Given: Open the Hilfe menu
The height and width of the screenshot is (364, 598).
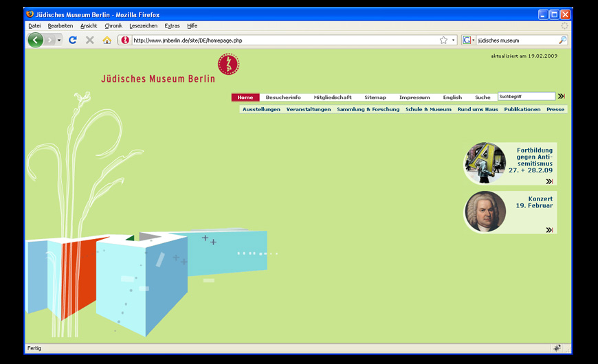Looking at the screenshot, I should tap(192, 26).
